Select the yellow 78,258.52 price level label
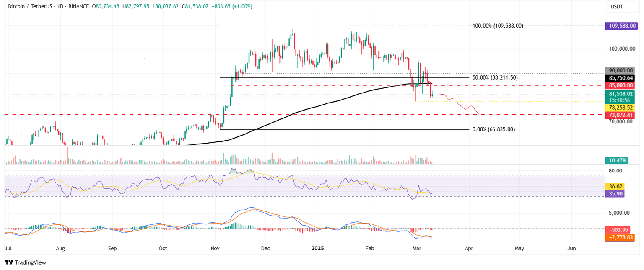This screenshot has width=644, height=270. pyautogui.click(x=622, y=108)
